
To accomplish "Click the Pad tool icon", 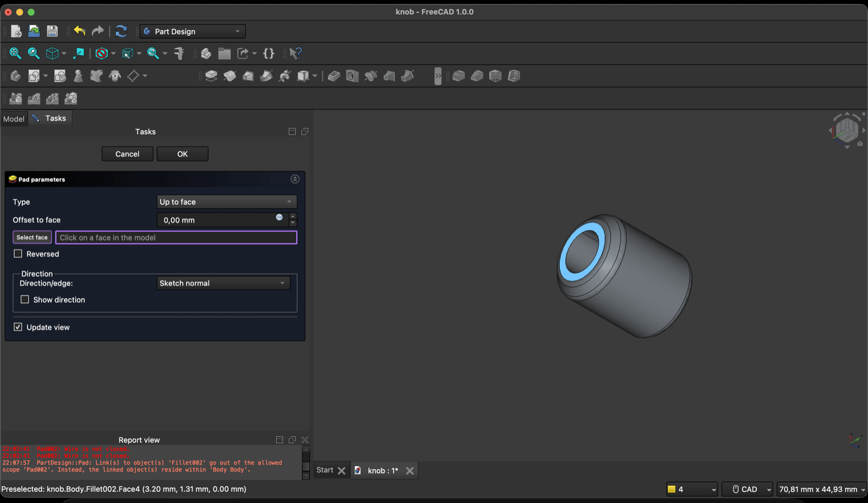I will tap(211, 76).
